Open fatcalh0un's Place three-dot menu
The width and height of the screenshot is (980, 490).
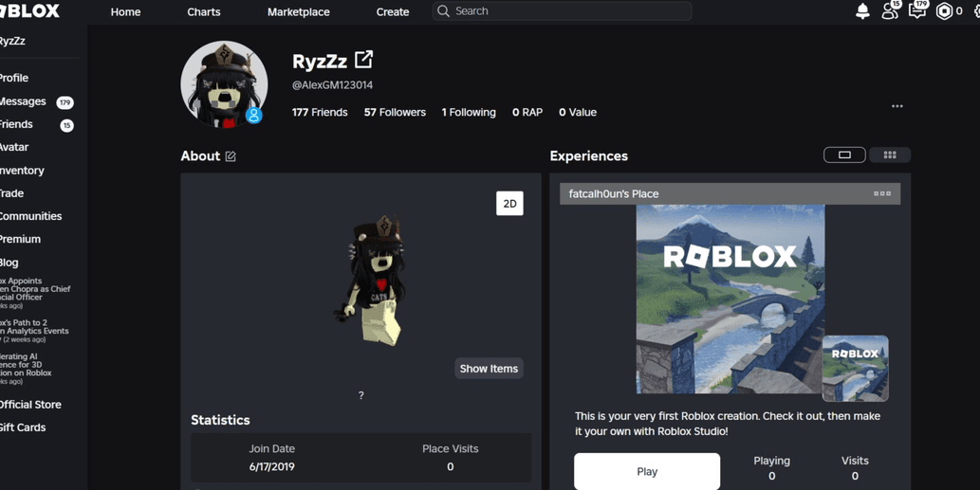882,193
